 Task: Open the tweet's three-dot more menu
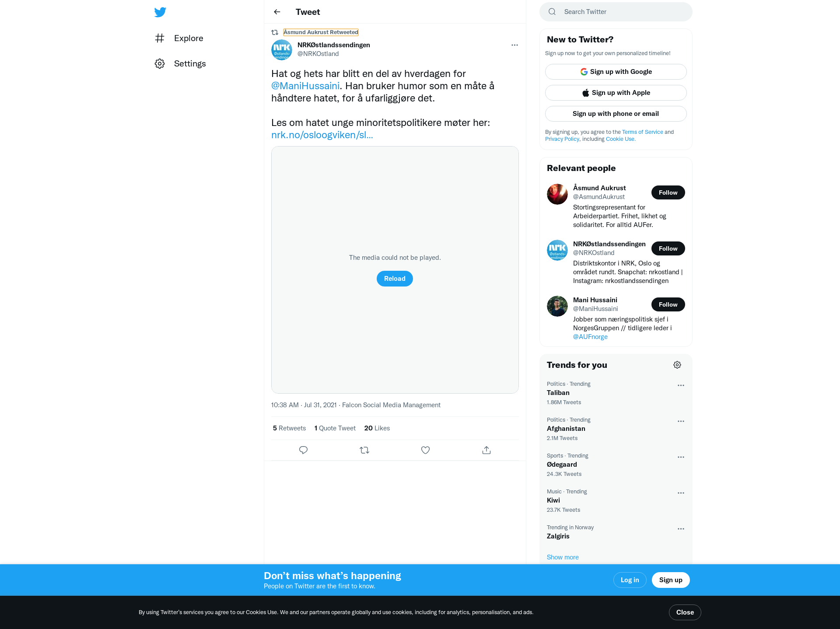(514, 45)
